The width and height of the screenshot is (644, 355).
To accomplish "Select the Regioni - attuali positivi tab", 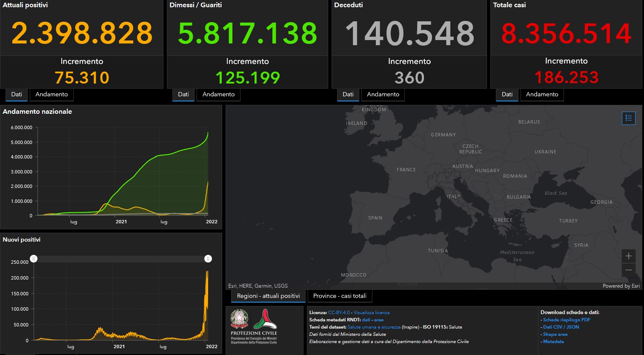I will [x=268, y=296].
